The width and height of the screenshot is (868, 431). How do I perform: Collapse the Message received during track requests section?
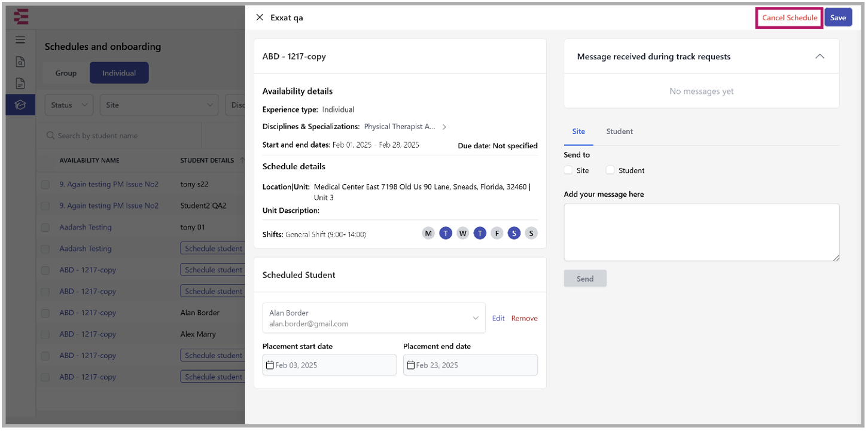pyautogui.click(x=820, y=56)
